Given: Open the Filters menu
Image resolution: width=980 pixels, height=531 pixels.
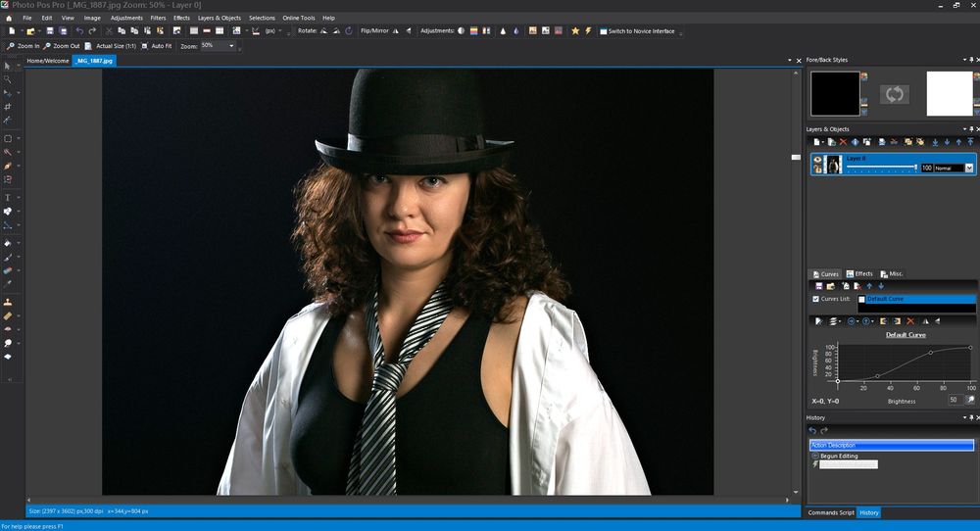Looking at the screenshot, I should tap(158, 18).
